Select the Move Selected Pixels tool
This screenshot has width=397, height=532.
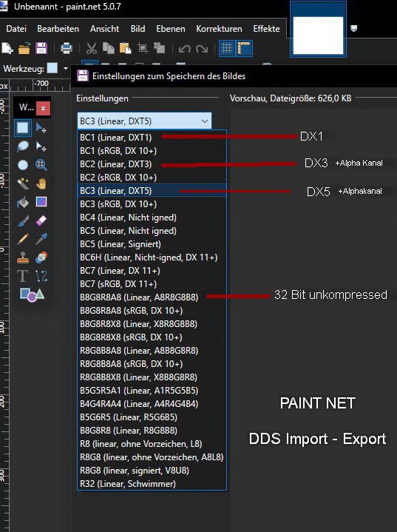[x=41, y=128]
